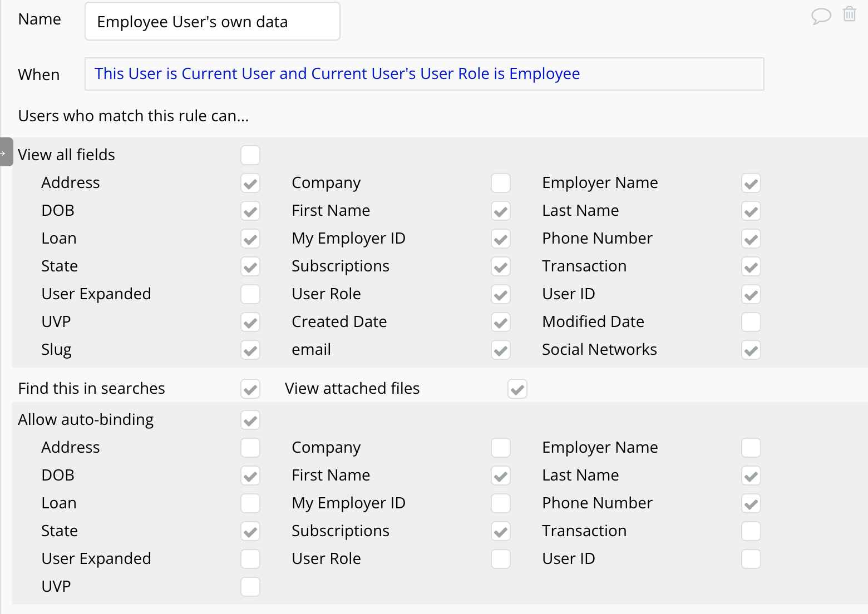The height and width of the screenshot is (614, 868).
Task: Uncheck Address in the view fields
Action: (x=250, y=183)
